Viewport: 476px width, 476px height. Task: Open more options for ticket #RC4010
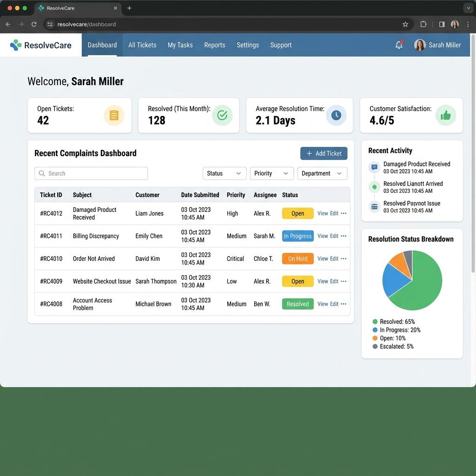pyautogui.click(x=344, y=258)
